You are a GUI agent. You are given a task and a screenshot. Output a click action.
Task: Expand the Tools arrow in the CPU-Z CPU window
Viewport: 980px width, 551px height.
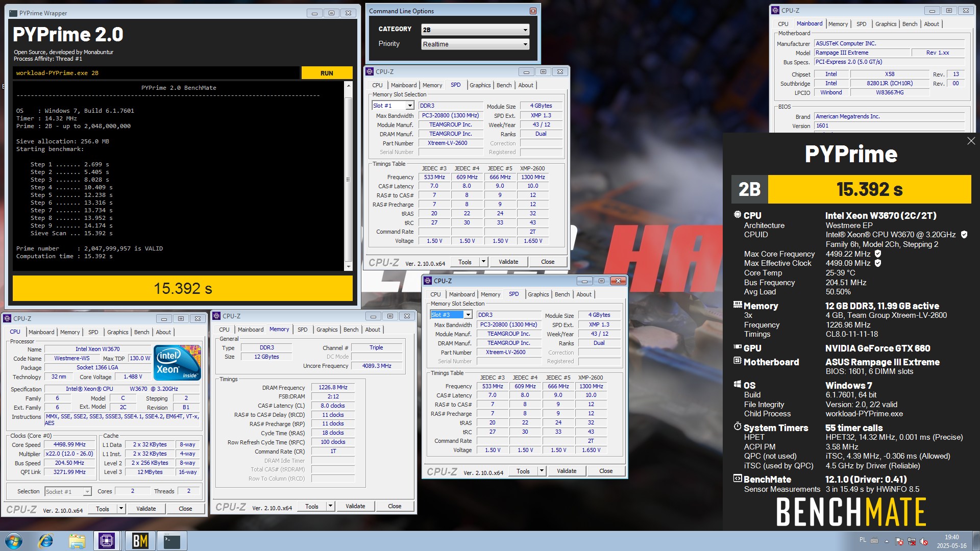point(121,509)
